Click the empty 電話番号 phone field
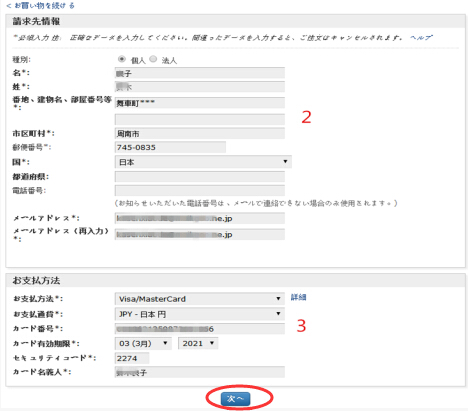The height and width of the screenshot is (411, 468). tap(200, 191)
